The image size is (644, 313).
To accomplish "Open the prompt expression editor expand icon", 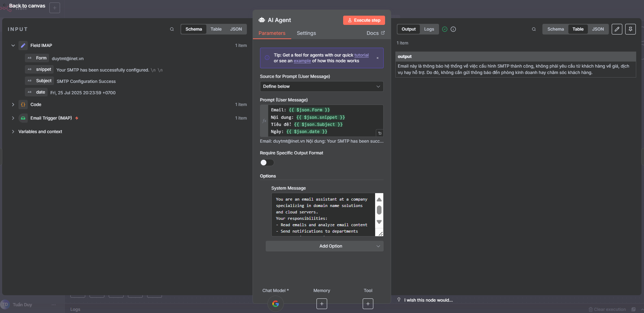I will (x=380, y=133).
